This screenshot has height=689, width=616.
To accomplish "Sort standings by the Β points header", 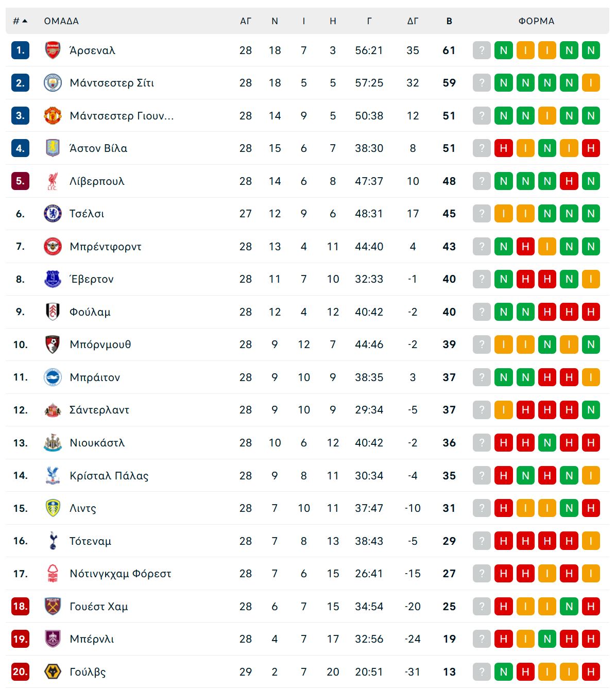I will point(449,21).
